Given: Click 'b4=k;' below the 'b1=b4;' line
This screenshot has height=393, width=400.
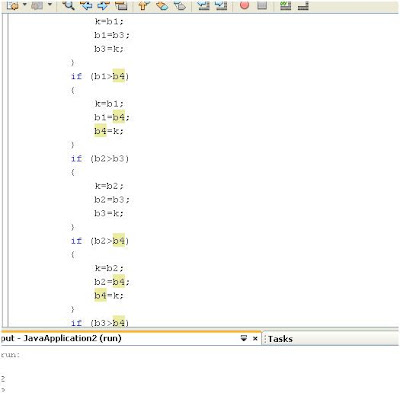Looking at the screenshot, I should (x=109, y=131).
